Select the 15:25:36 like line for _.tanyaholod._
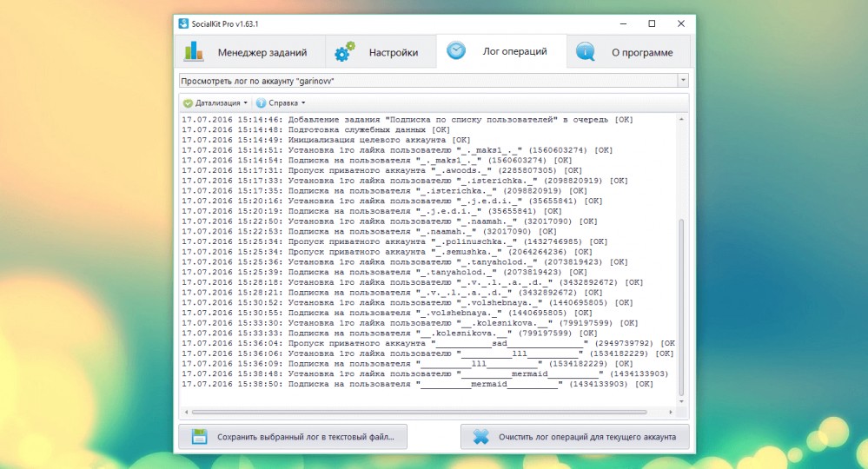 [x=405, y=261]
